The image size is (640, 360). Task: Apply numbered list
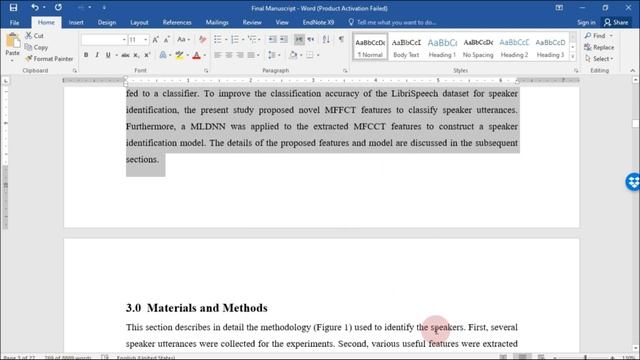235,40
